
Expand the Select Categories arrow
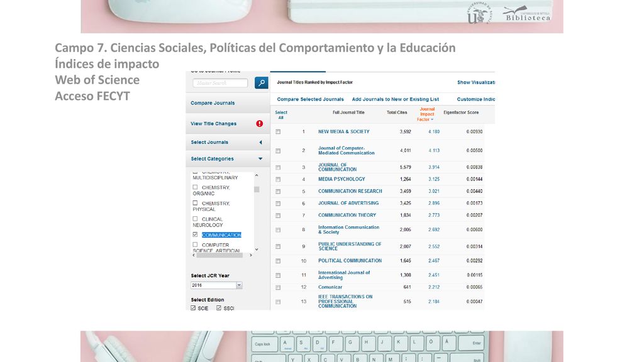click(260, 159)
